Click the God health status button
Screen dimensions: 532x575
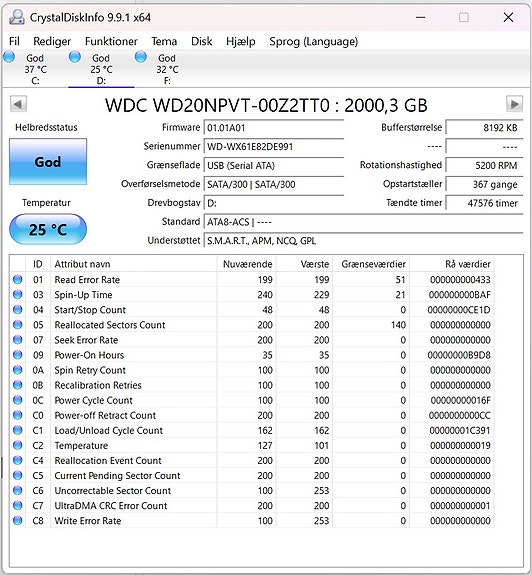(48, 162)
